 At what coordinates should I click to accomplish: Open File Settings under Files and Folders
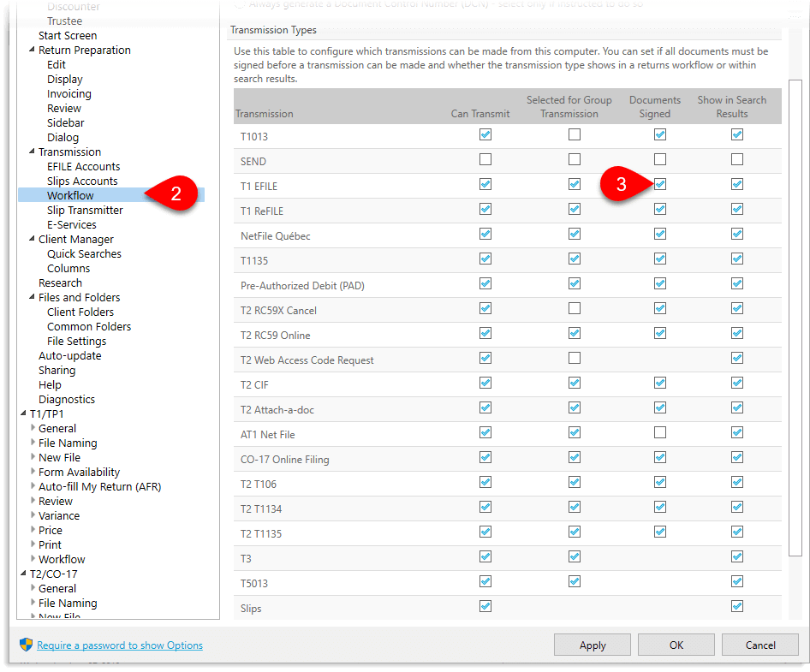[x=76, y=341]
